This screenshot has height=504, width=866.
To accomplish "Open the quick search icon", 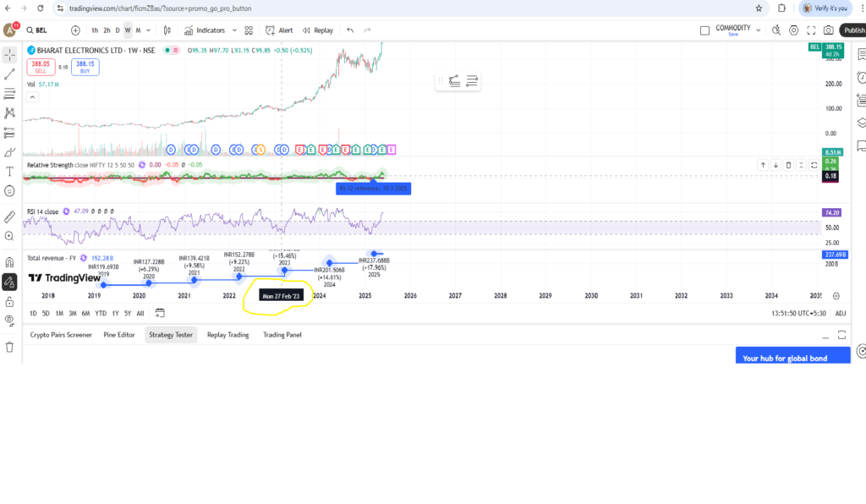I will (x=776, y=30).
